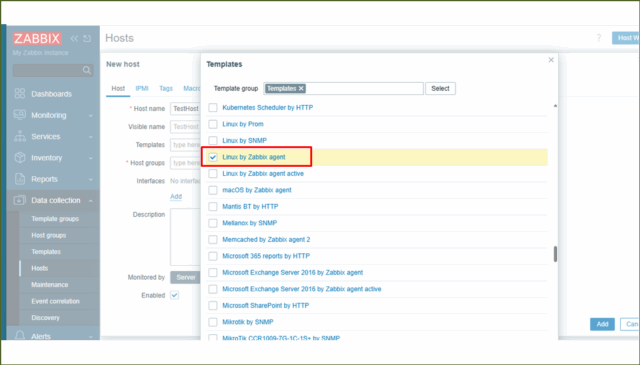
Task: Click the Zabbix logo in sidebar
Action: tap(37, 38)
